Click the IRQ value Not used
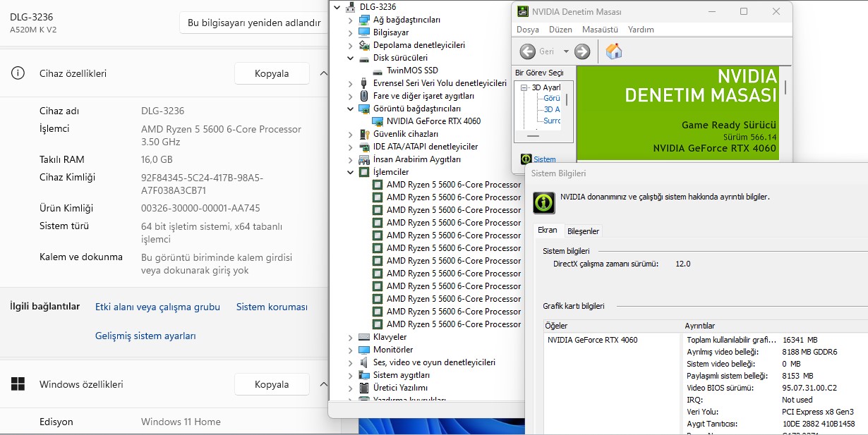Image resolution: width=868 pixels, height=435 pixels. click(x=797, y=400)
